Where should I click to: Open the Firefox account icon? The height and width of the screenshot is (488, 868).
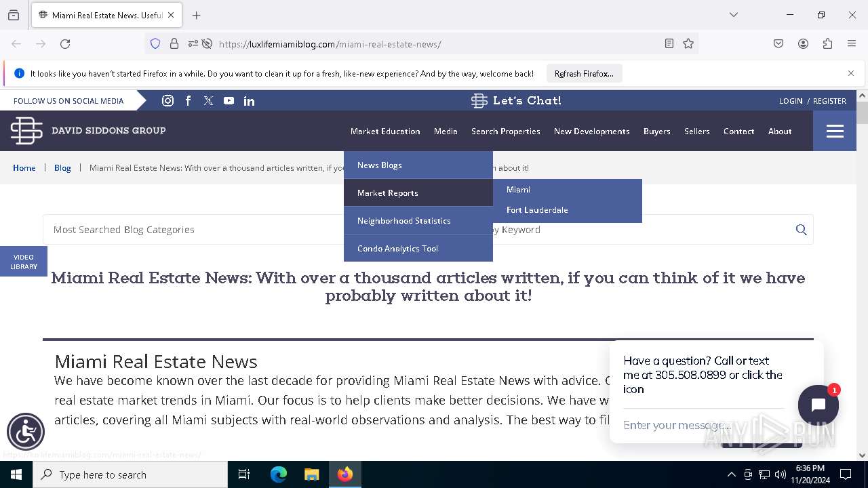click(x=803, y=44)
